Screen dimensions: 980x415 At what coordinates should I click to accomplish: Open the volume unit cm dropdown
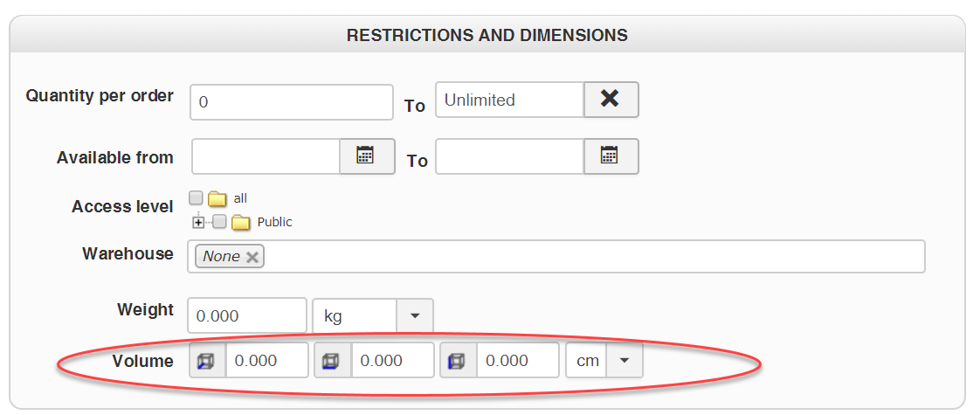coord(625,361)
